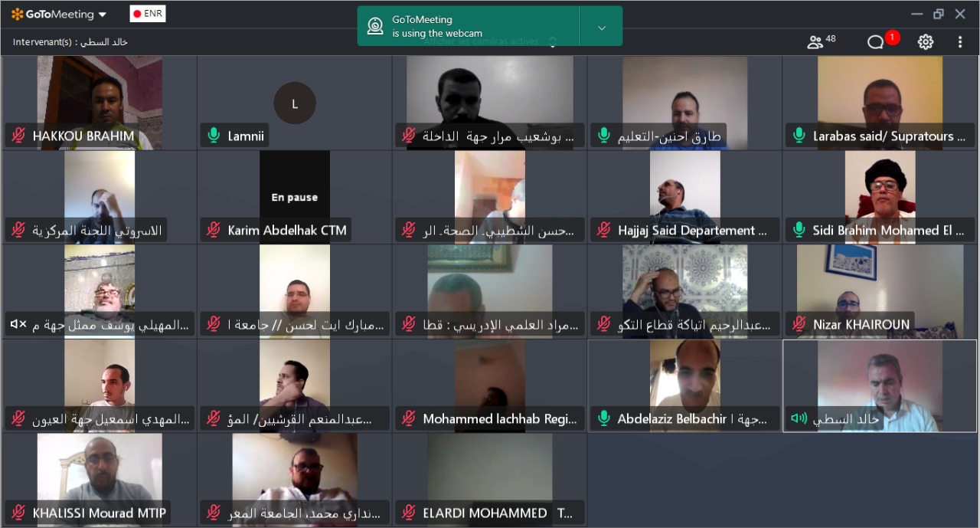980x528 pixels.
Task: Toggle HAKKOU BRAHIM's muted microphone icon
Action: [x=18, y=136]
